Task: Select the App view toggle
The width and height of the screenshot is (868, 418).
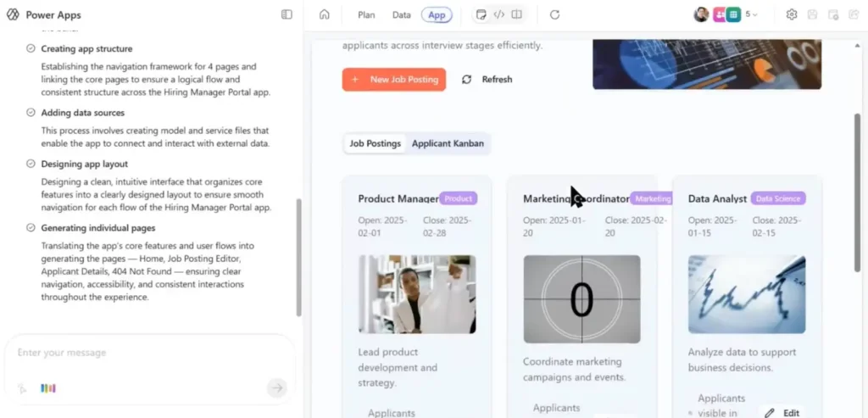Action: tap(437, 14)
